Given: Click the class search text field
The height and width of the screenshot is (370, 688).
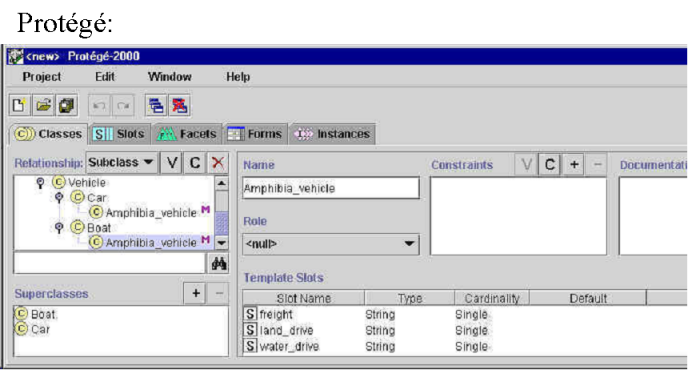Looking at the screenshot, I should tap(110, 263).
